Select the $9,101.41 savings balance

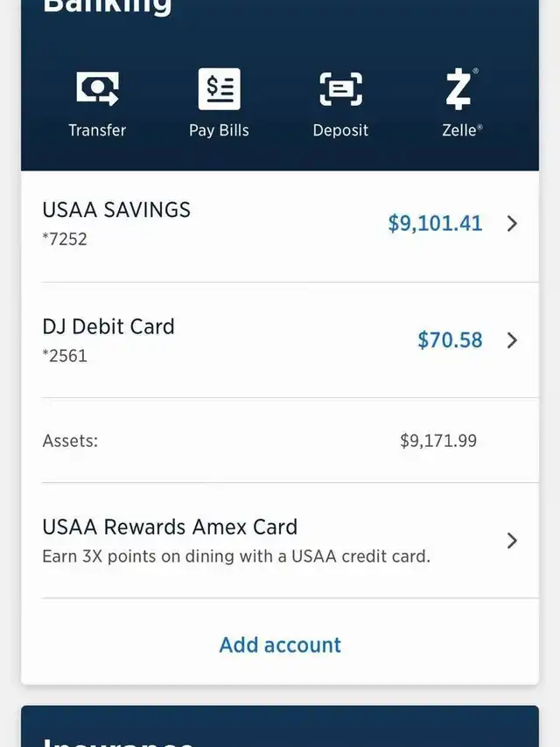435,223
